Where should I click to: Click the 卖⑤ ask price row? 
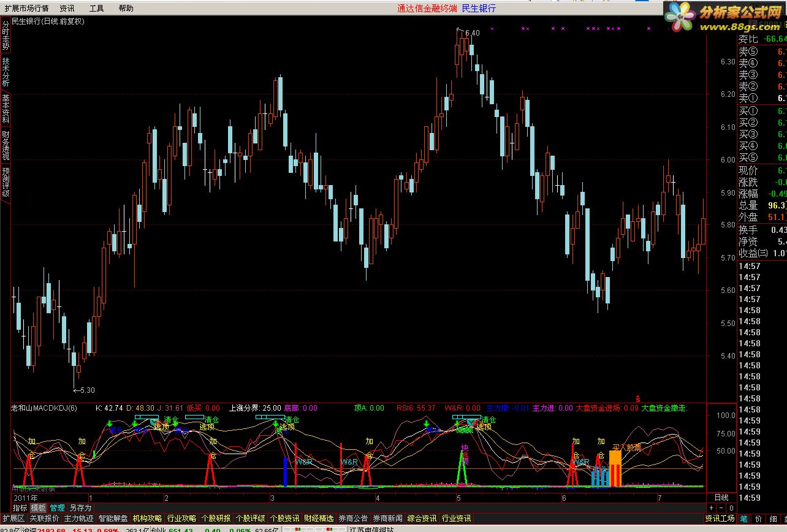pos(762,51)
